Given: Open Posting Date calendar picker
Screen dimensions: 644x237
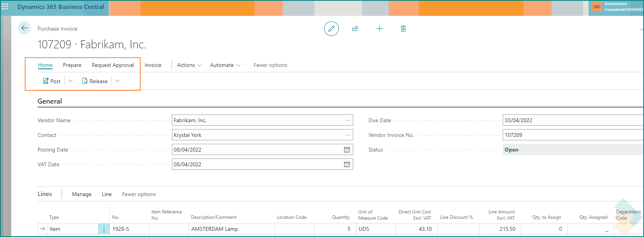Looking at the screenshot, I should 347,150.
